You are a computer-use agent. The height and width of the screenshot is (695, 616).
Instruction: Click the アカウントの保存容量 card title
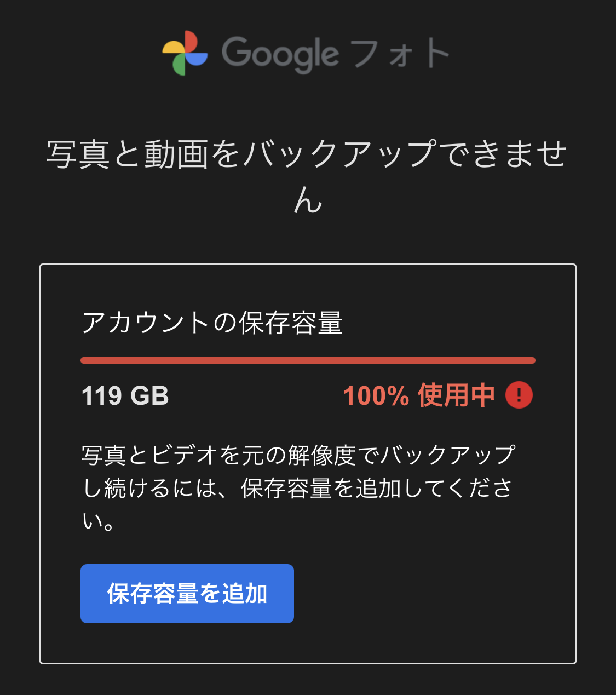[212, 323]
